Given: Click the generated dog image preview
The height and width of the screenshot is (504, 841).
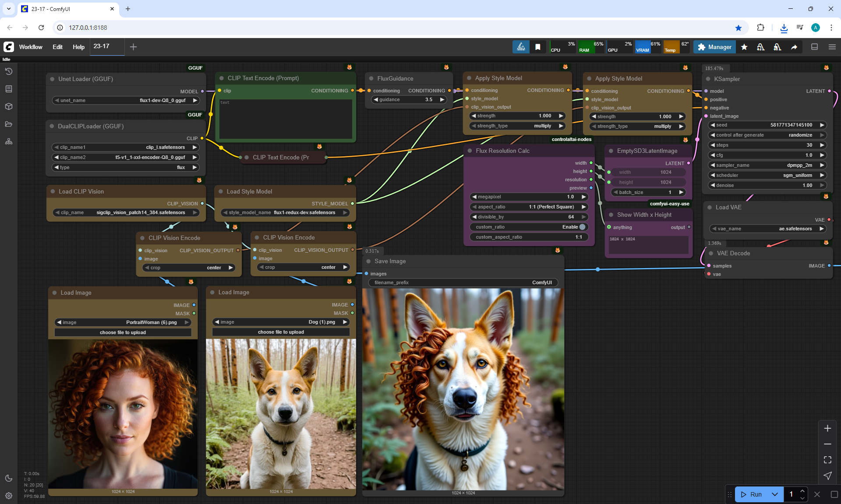Looking at the screenshot, I should pos(463,389).
